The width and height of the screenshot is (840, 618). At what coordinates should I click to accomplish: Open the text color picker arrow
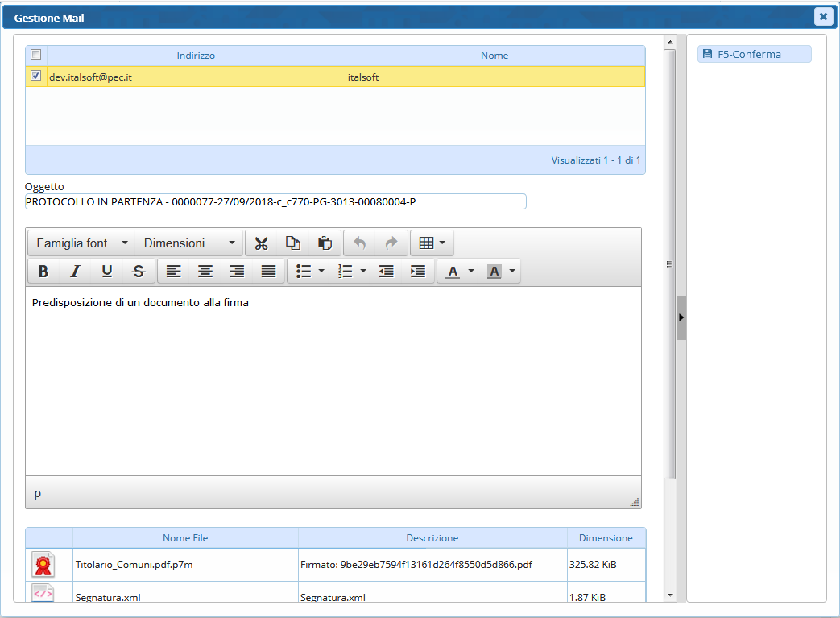pyautogui.click(x=471, y=272)
